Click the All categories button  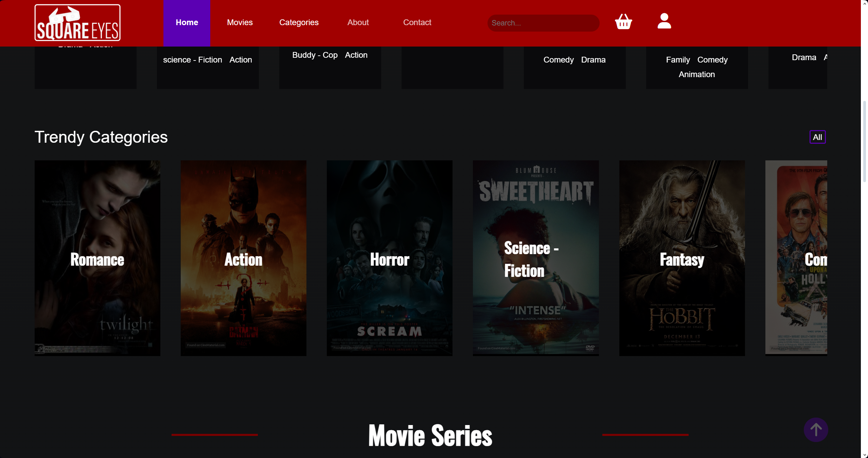tap(817, 137)
